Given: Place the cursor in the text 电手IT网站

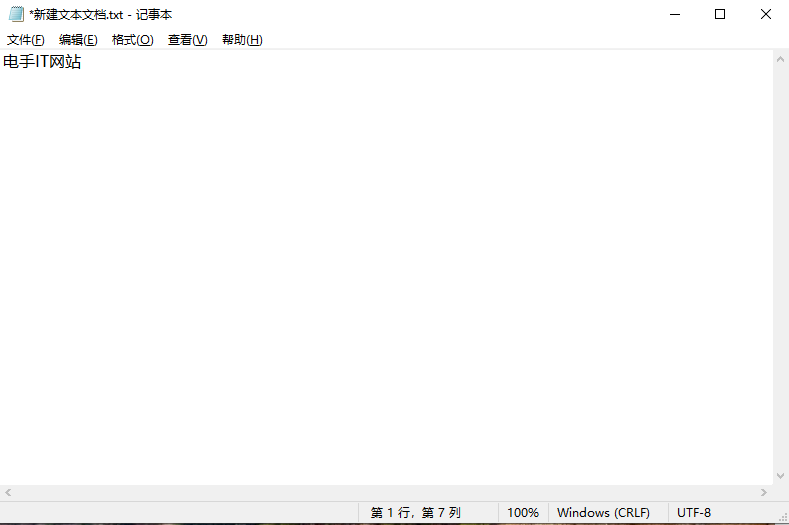Looking at the screenshot, I should (x=42, y=62).
